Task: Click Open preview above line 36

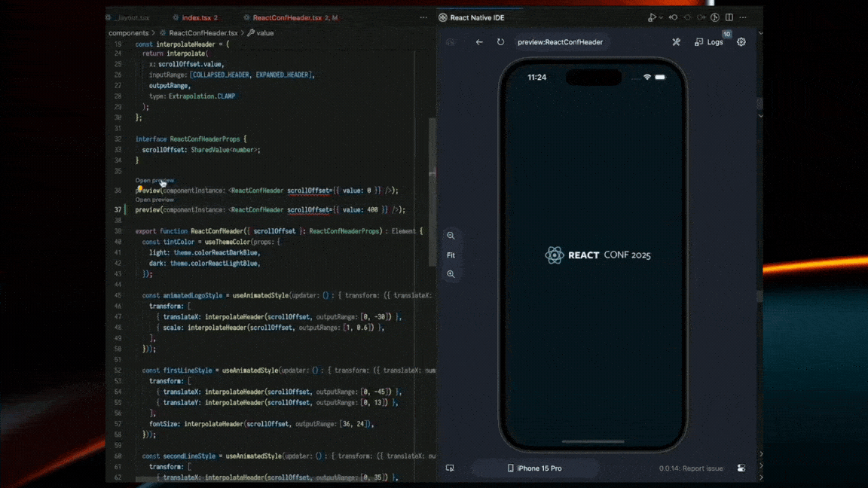Action: [154, 181]
